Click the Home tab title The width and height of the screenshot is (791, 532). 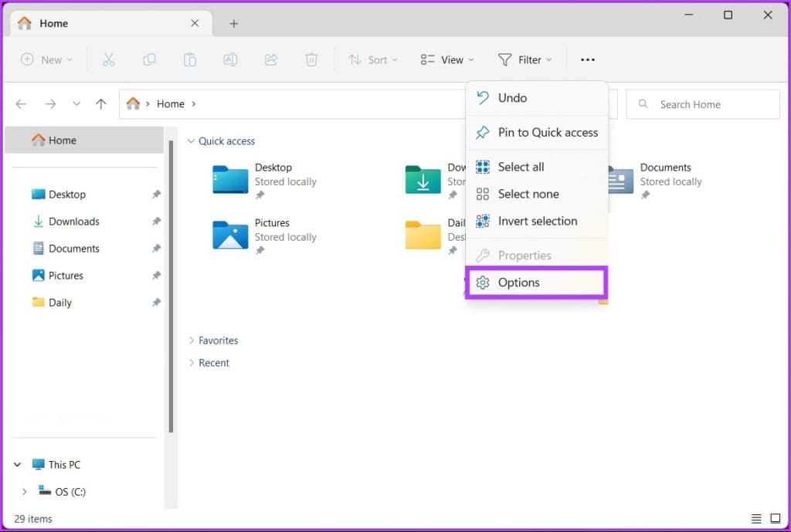point(54,23)
